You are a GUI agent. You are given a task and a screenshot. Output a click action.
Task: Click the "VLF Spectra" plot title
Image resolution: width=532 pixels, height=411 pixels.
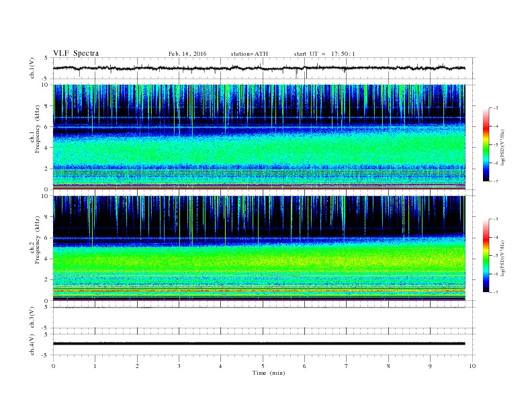click(x=76, y=53)
